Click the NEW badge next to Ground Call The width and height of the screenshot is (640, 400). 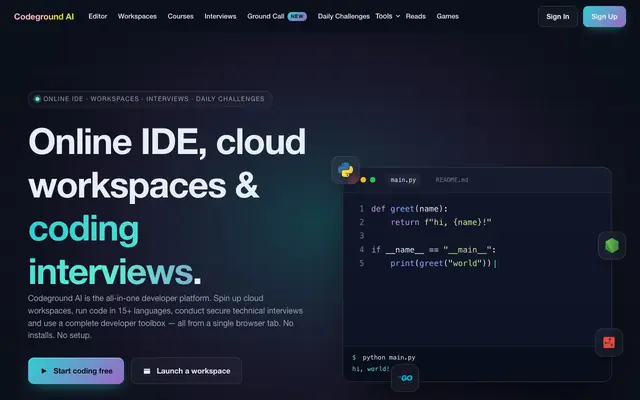[x=297, y=16]
